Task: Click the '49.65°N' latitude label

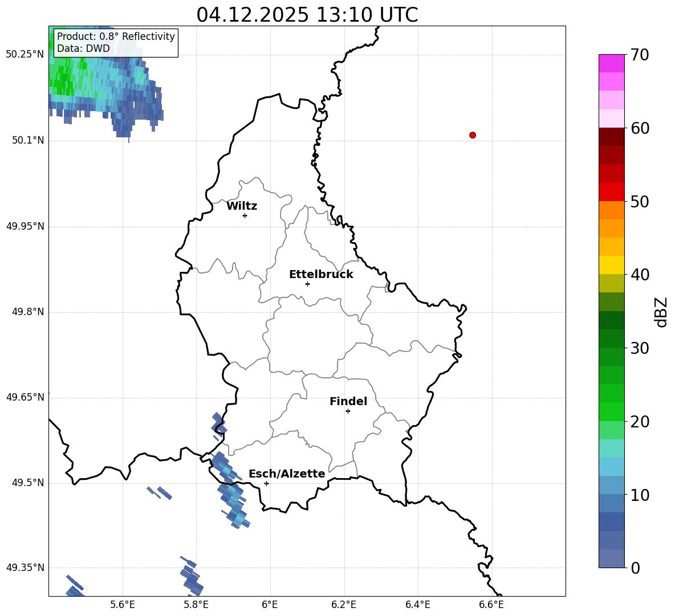Action: pyautogui.click(x=25, y=397)
